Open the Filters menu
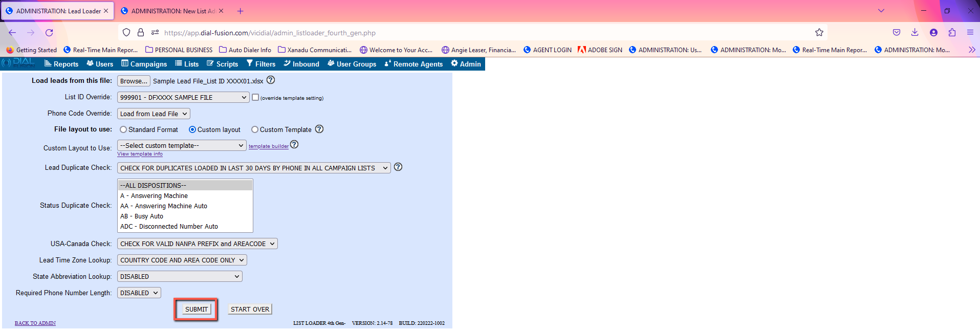 point(261,64)
